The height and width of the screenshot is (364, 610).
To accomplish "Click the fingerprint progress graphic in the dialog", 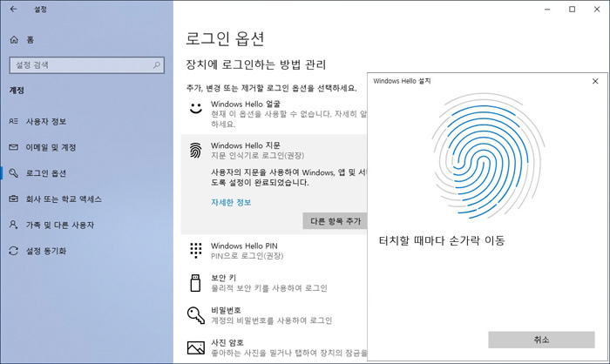I will (x=487, y=156).
